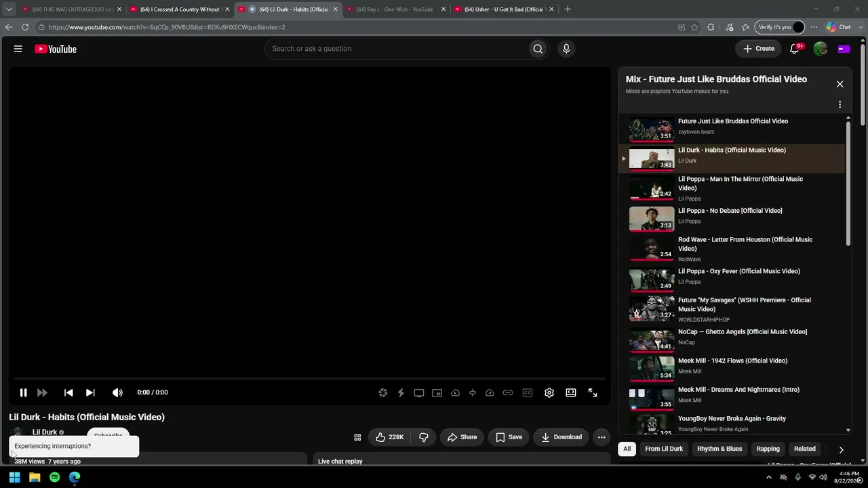The image size is (868, 488).
Task: Switch to I Crossed A Country tab
Action: 180,9
